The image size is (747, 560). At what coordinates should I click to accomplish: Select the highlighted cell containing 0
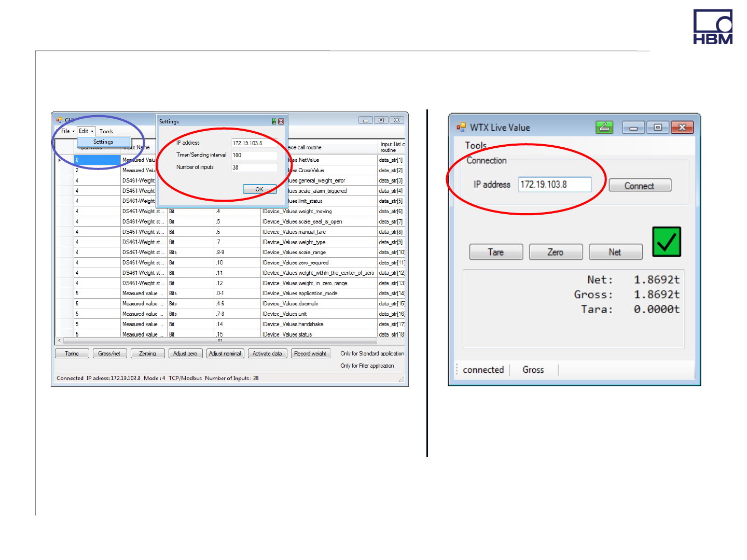tap(97, 160)
